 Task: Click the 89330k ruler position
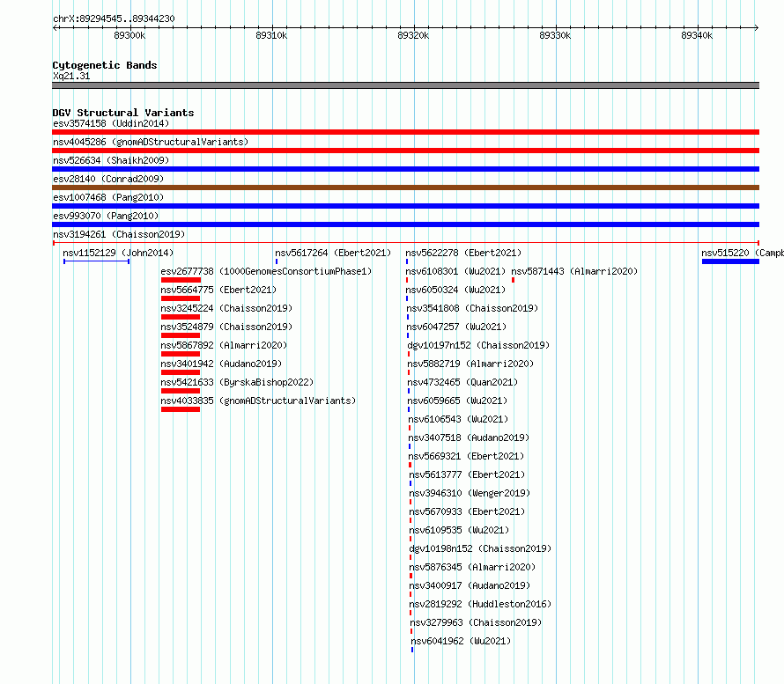[x=555, y=35]
